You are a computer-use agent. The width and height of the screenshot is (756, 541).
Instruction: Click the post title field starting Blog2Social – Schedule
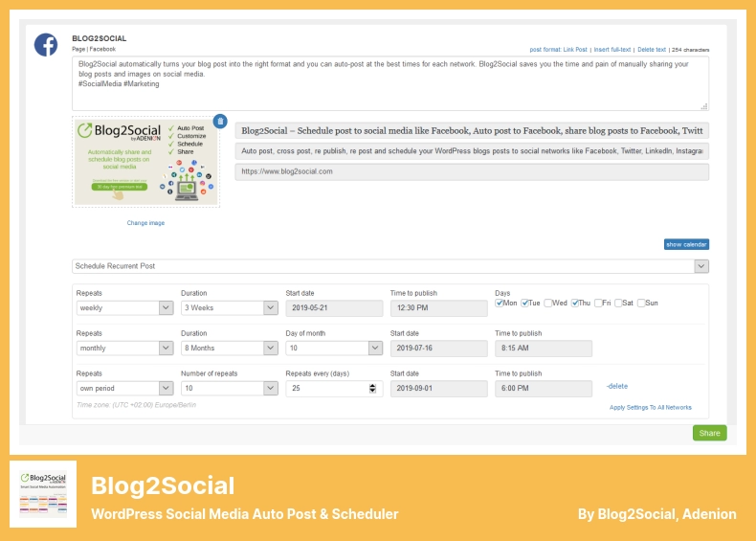coord(472,131)
